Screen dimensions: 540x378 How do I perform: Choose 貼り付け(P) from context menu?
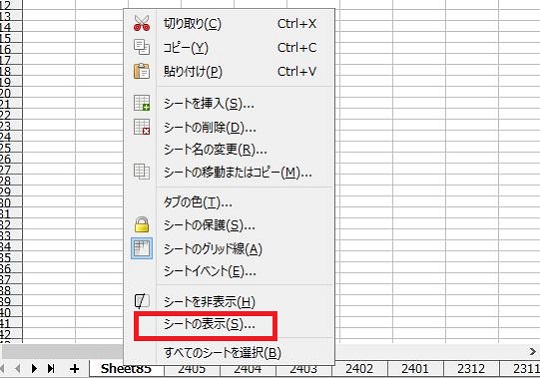coord(229,72)
